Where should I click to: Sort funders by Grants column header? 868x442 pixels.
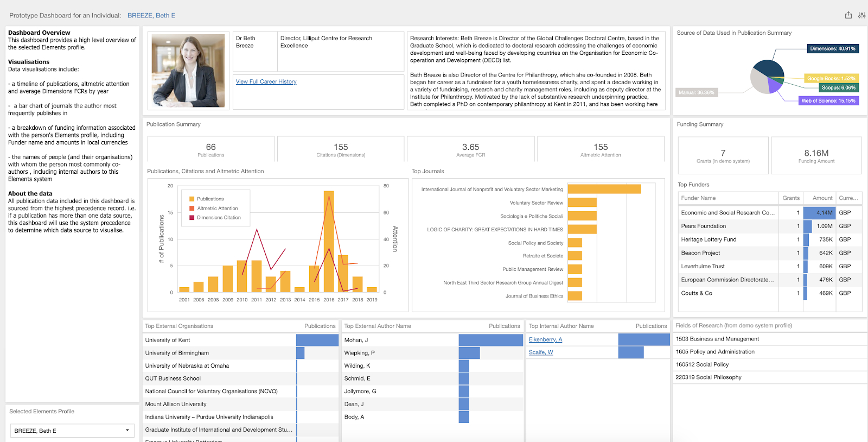click(x=790, y=198)
